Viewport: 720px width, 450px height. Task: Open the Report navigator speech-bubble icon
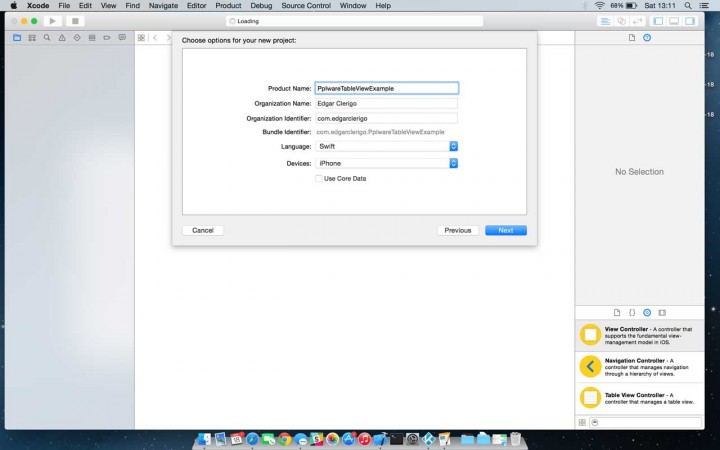[x=122, y=38]
